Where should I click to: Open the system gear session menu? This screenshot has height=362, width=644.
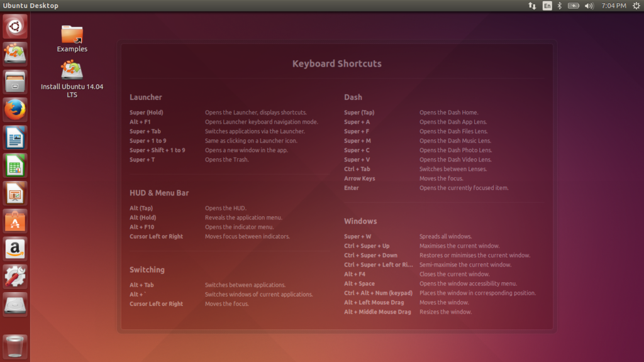coord(636,6)
